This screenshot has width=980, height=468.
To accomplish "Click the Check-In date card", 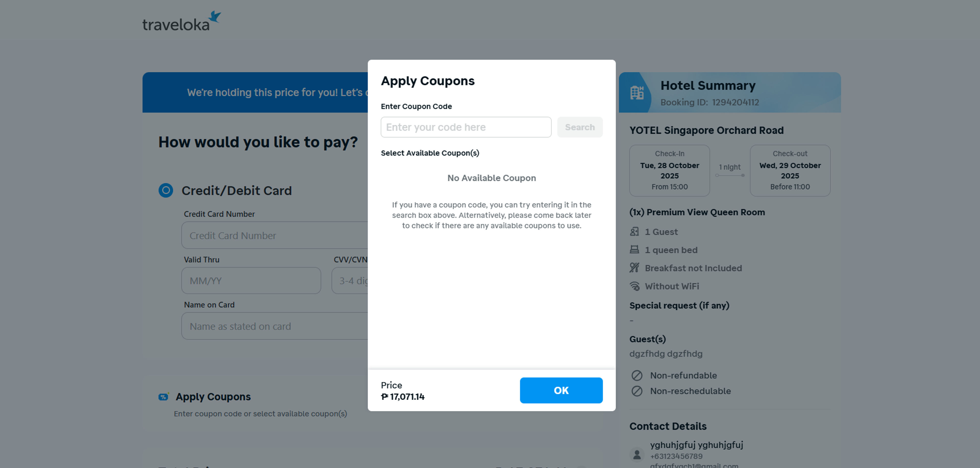I will point(670,170).
